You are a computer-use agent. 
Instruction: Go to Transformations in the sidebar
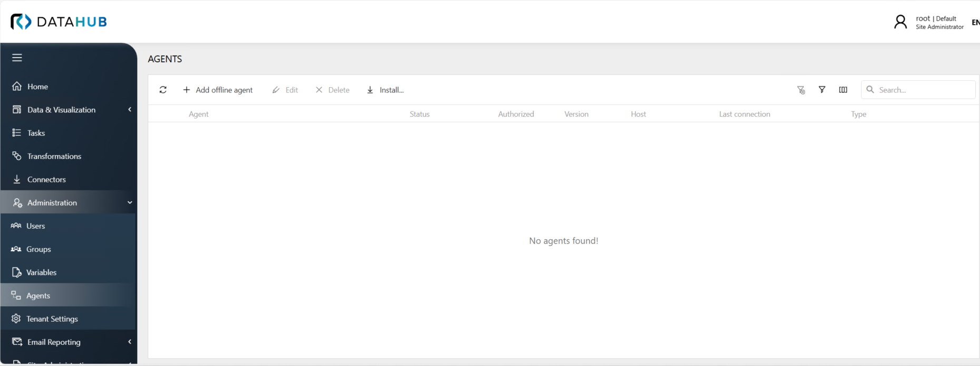point(54,156)
